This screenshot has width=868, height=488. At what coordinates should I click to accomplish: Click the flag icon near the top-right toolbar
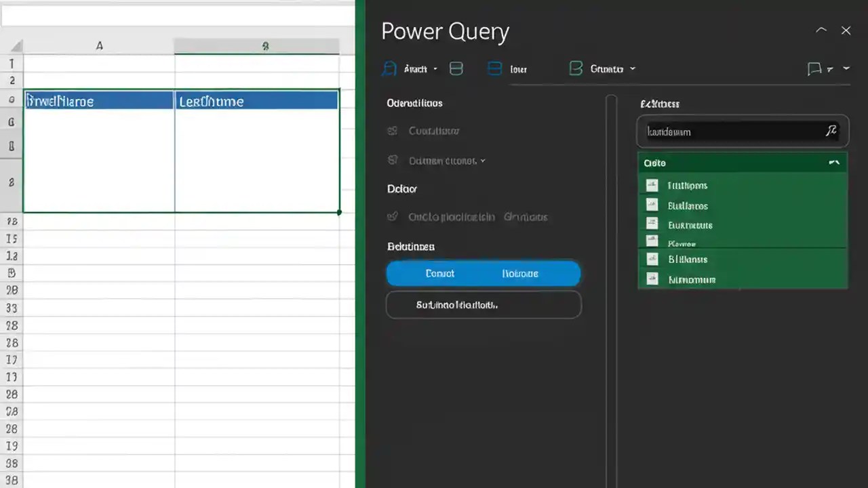815,68
